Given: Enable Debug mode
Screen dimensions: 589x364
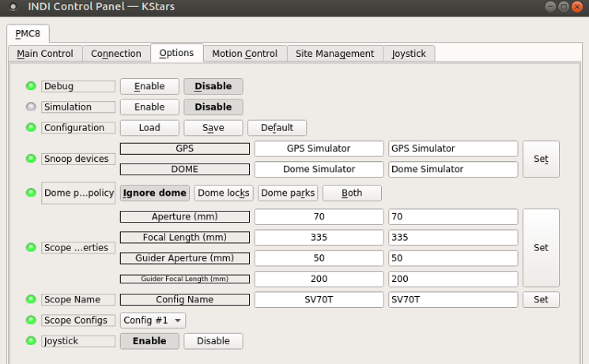Looking at the screenshot, I should tap(149, 86).
